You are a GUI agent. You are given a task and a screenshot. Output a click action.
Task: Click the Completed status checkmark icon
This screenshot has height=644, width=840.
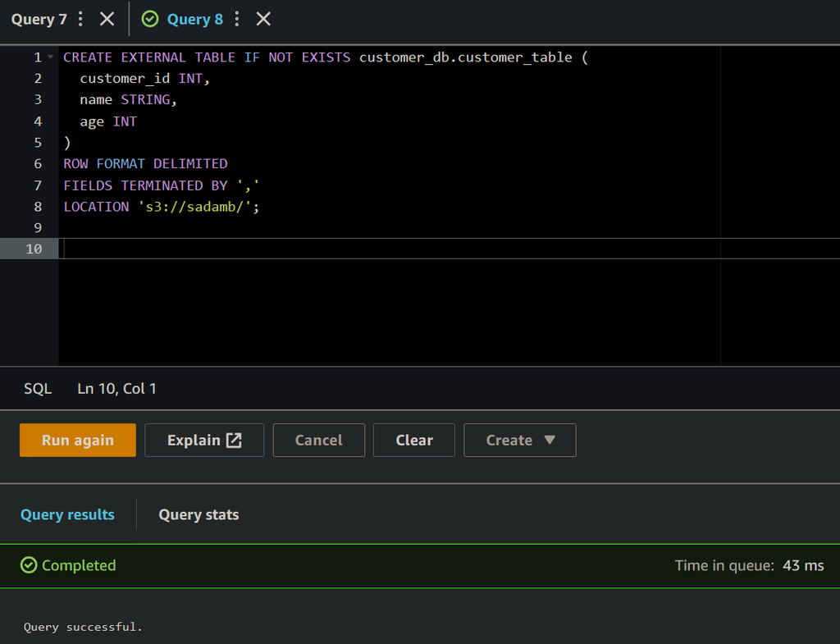[x=29, y=565]
